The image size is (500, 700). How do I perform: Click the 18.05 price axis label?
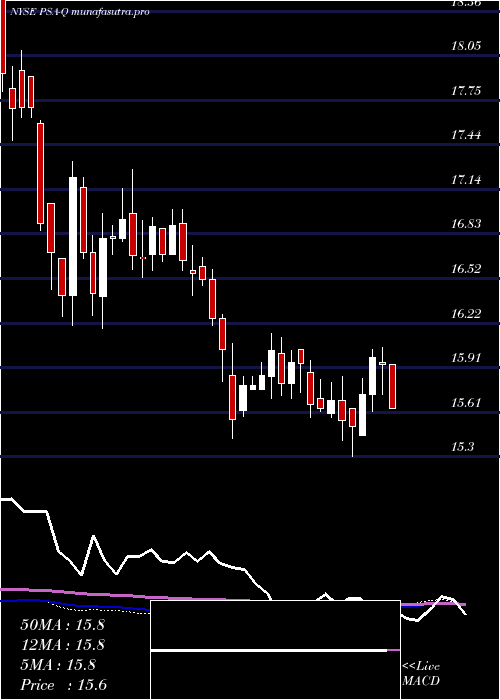pos(466,46)
